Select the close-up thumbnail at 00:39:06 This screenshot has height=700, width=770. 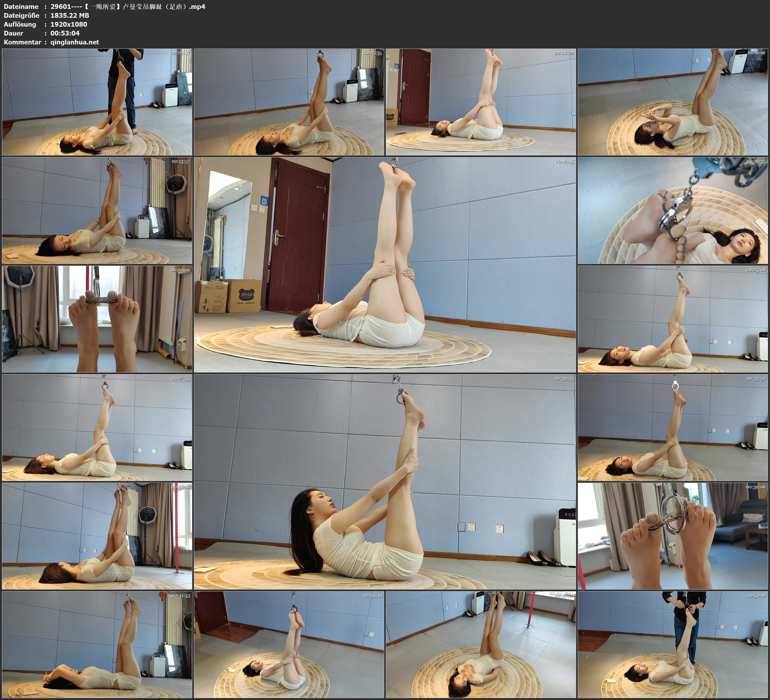[673, 536]
